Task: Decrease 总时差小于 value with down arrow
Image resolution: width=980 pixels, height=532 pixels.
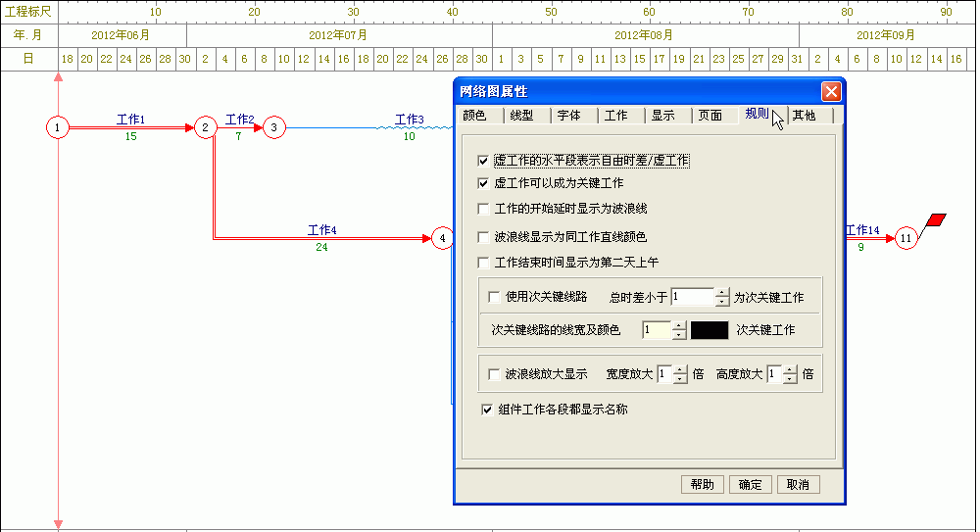Action: point(722,302)
